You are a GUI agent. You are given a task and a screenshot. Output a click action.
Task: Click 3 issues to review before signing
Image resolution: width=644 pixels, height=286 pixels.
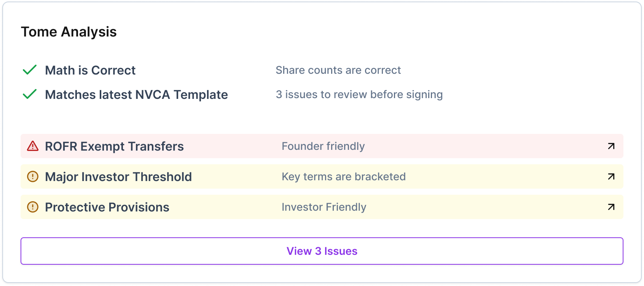pyautogui.click(x=359, y=95)
